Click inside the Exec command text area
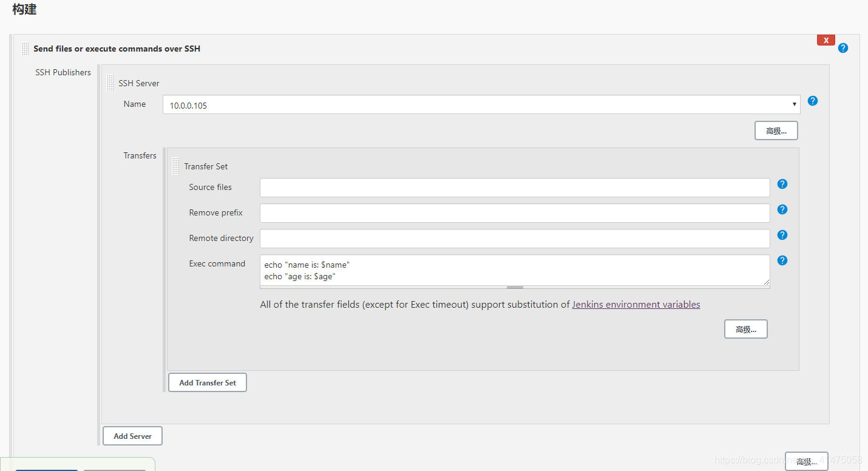The image size is (868, 471). coord(515,270)
